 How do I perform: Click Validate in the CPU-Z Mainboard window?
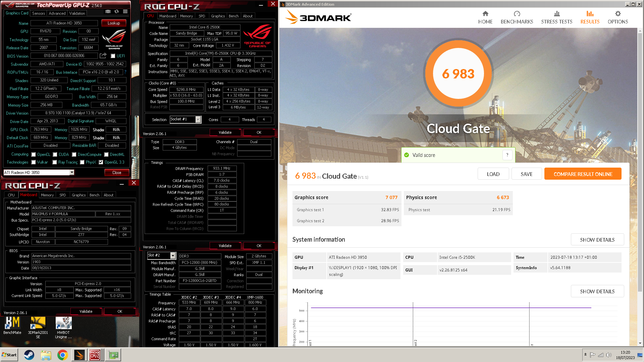86,311
